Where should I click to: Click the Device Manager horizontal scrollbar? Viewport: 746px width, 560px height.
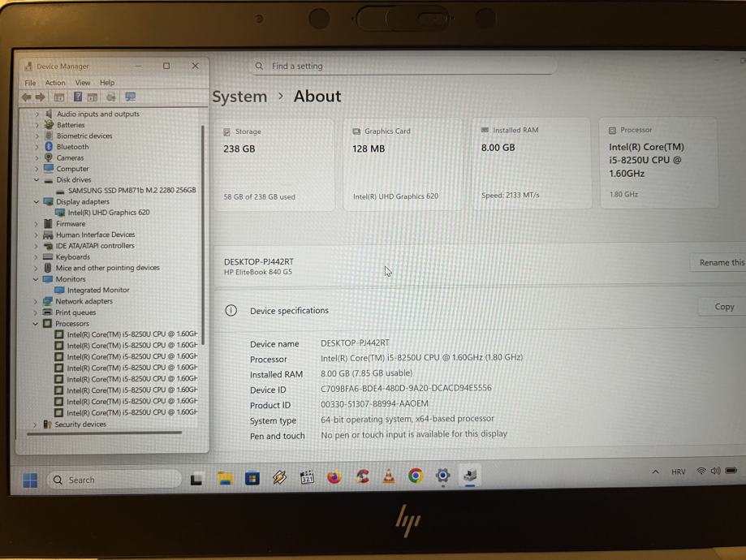coord(105,433)
